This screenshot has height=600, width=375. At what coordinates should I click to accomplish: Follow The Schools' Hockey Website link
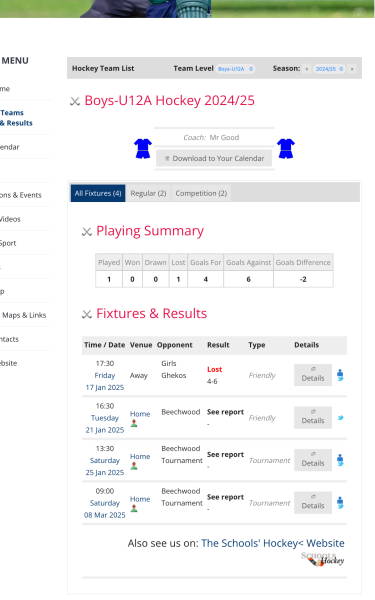pos(273,543)
